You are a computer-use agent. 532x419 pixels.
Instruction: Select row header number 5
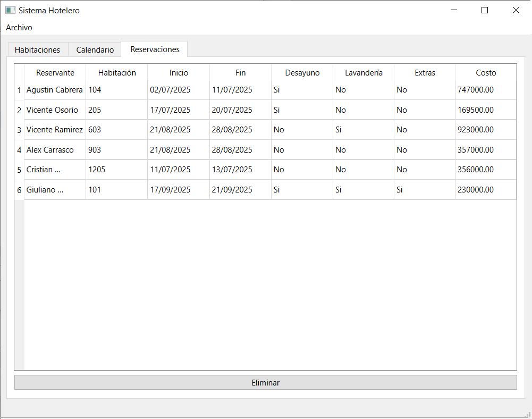click(19, 170)
